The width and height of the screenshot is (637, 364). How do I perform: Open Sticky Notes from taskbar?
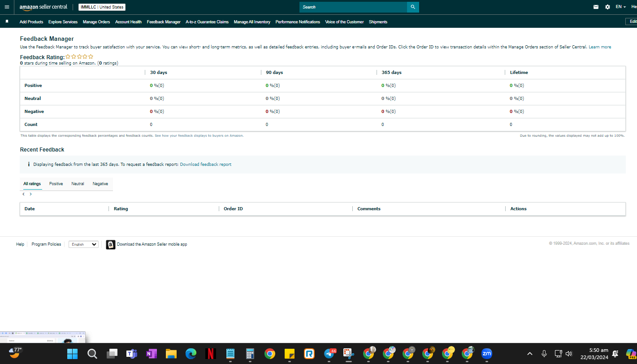coord(290,354)
